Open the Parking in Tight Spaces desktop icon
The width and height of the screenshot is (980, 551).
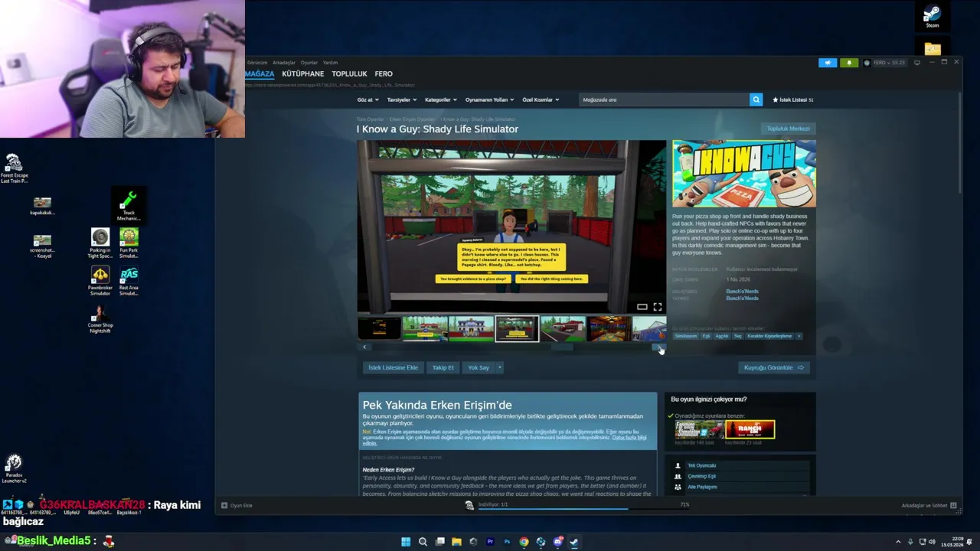100,243
